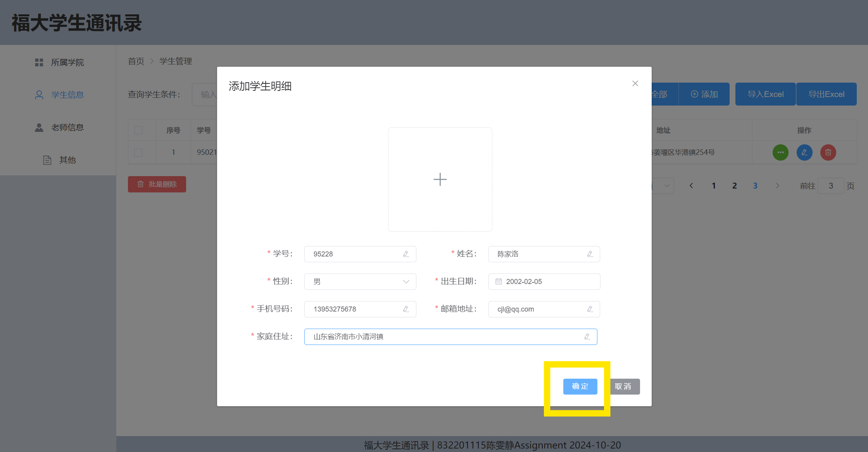The height and width of the screenshot is (452, 868).
Task: Close the add student dialog with X
Action: [x=635, y=83]
